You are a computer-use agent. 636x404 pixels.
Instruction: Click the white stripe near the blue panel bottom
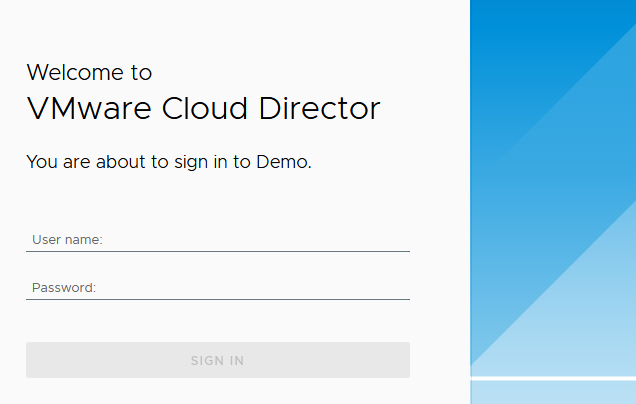553,378
